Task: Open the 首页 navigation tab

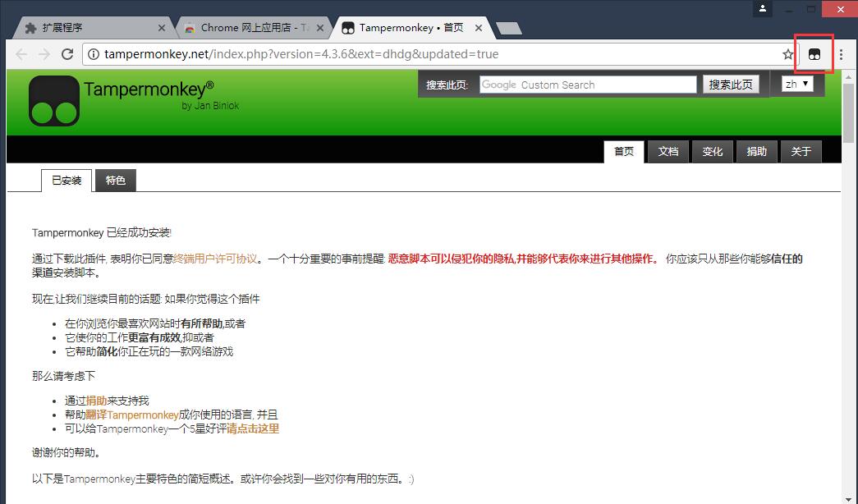Action: coord(624,152)
